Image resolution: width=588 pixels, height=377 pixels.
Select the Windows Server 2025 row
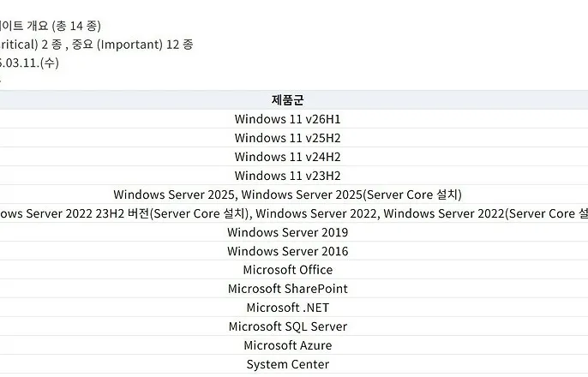tap(288, 194)
